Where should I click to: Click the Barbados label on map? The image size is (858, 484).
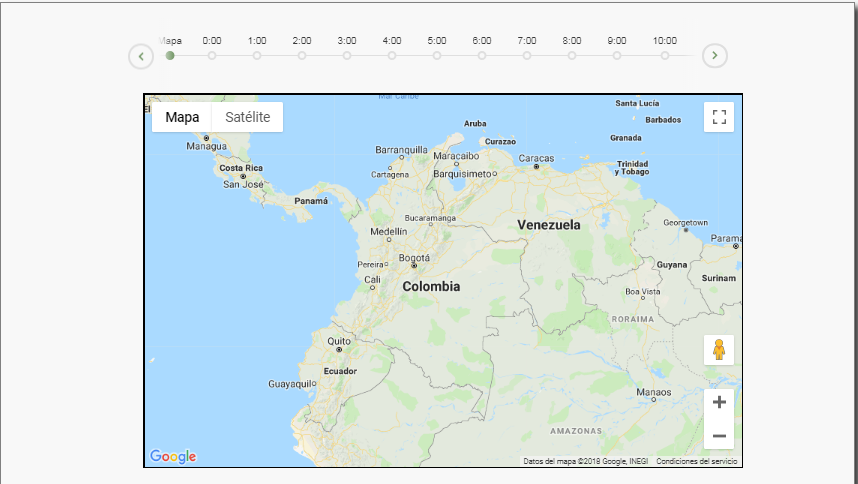pyautogui.click(x=663, y=120)
